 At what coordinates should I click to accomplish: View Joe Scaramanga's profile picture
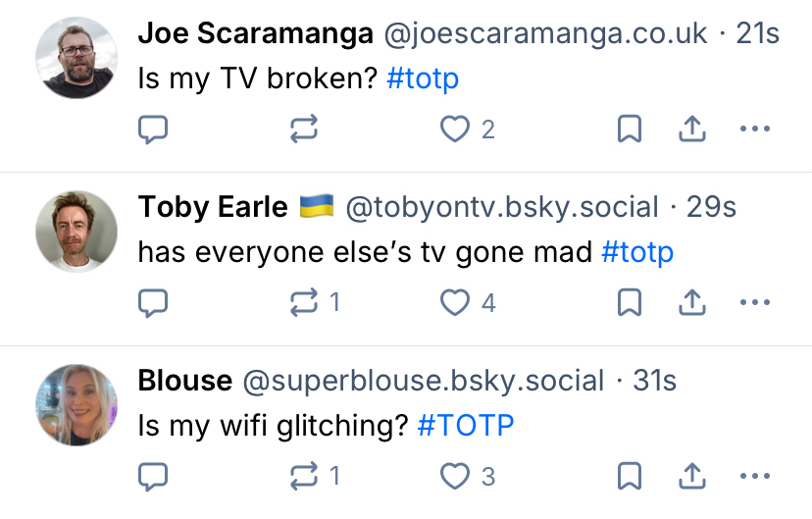pos(76,57)
